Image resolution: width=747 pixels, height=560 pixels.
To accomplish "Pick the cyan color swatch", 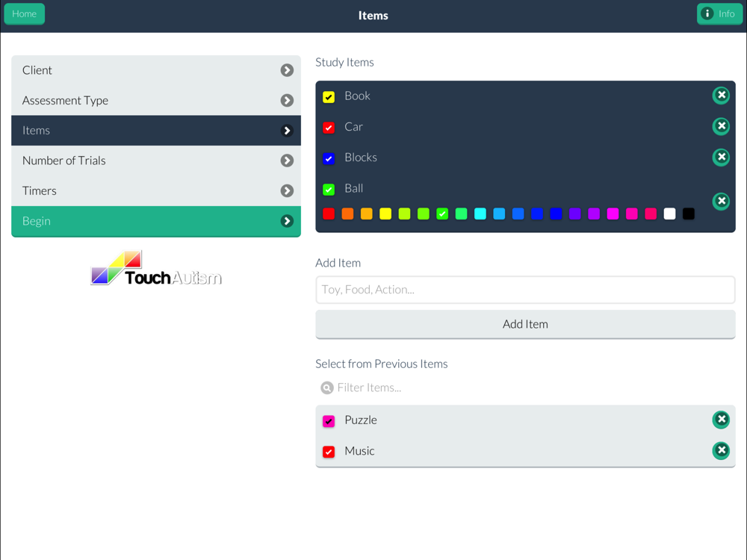I will coord(480,214).
